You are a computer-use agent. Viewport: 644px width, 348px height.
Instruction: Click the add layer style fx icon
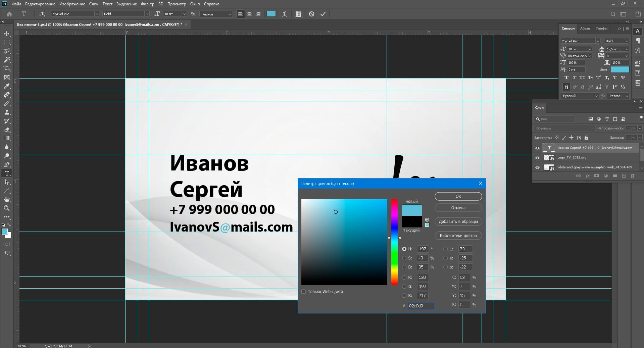coord(588,176)
